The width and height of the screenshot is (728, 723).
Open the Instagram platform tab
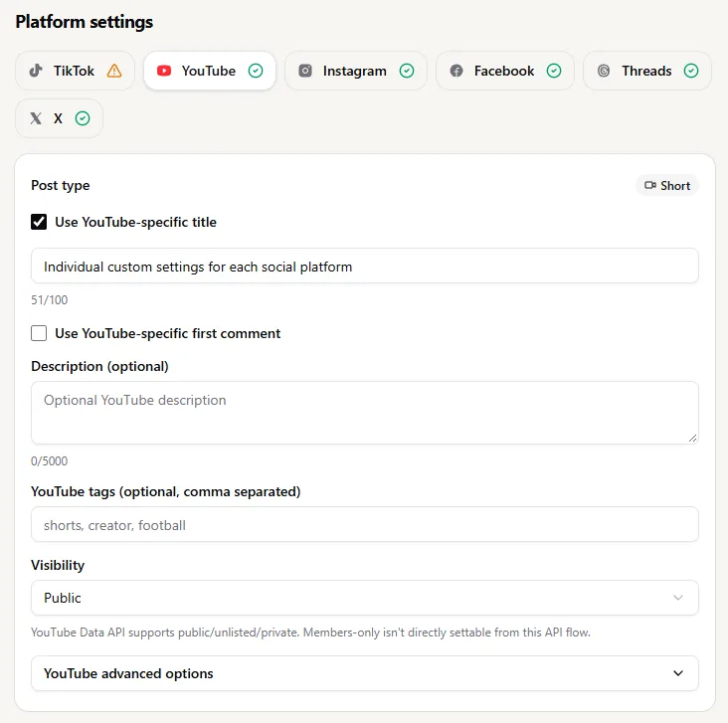[356, 71]
